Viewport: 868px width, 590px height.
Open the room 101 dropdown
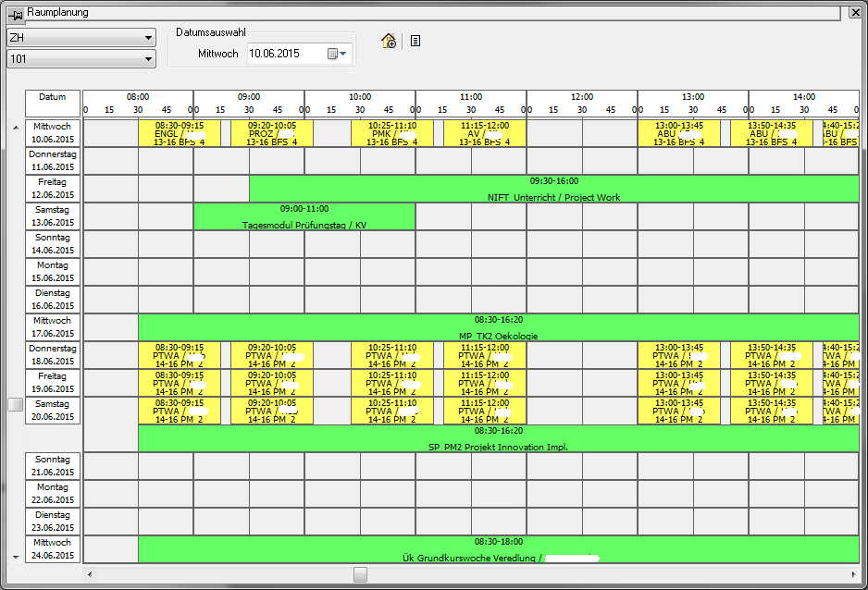click(x=148, y=59)
